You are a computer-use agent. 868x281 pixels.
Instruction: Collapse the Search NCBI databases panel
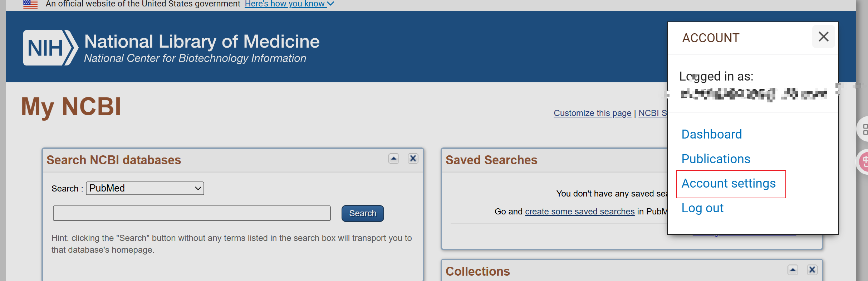(394, 159)
